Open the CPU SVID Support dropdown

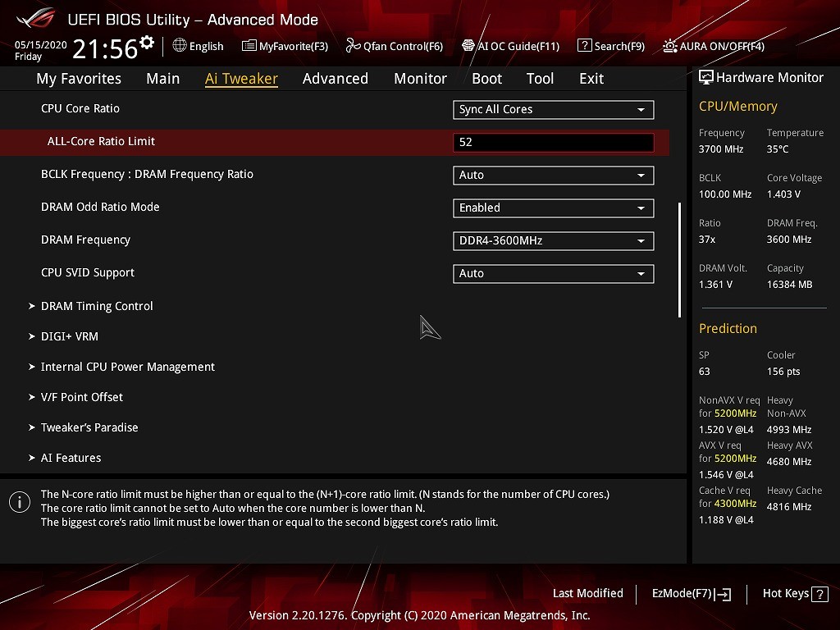[x=553, y=273]
